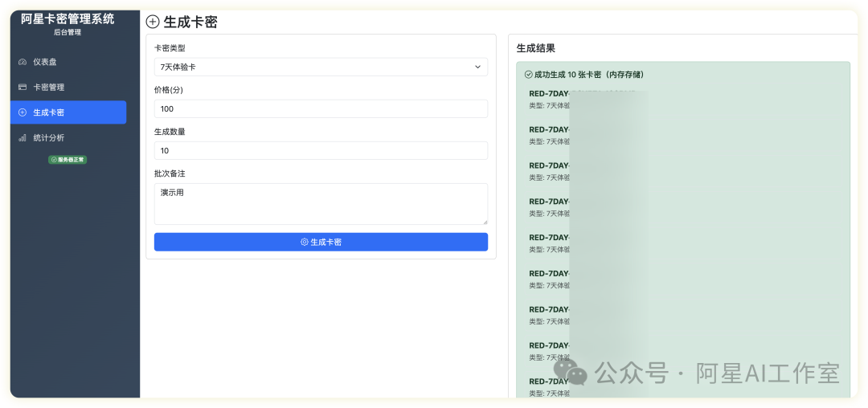Click the plus-circle icon in the page heading

(x=152, y=22)
